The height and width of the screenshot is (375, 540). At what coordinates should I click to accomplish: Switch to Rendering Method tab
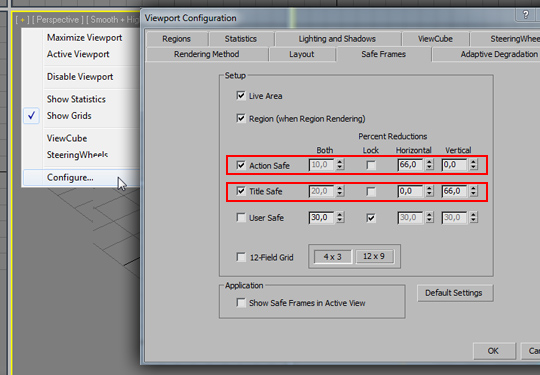(207, 54)
